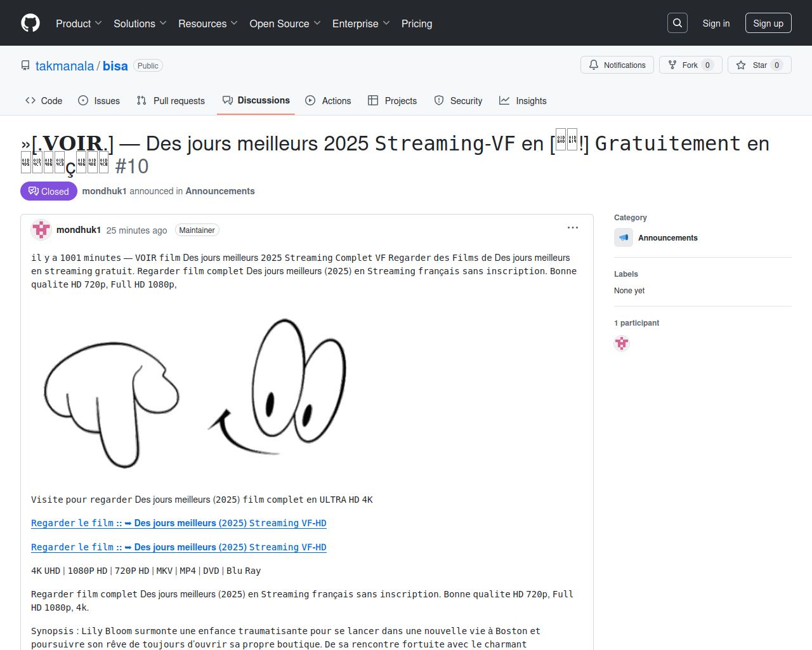Click the Sign in link
The width and height of the screenshot is (812, 650).
point(716,23)
